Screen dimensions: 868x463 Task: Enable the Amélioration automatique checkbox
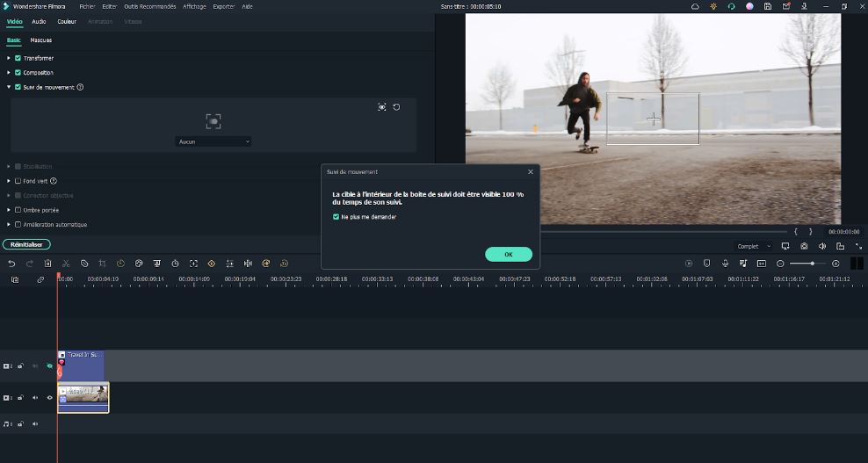click(x=18, y=224)
